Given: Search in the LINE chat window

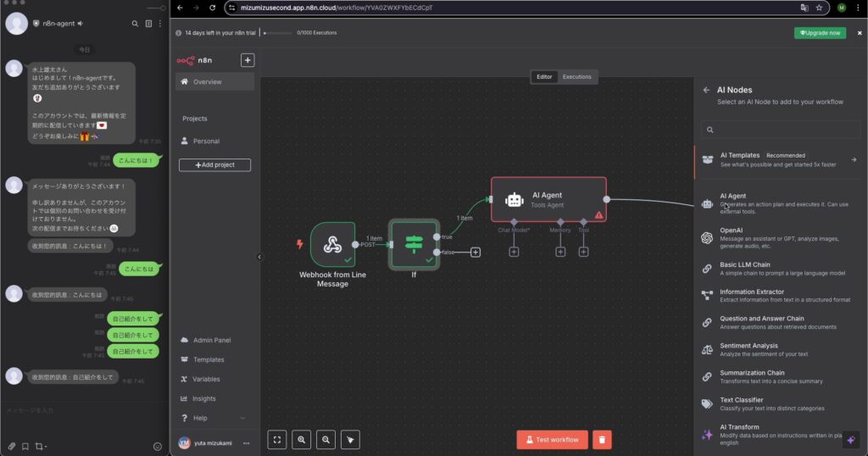Looking at the screenshot, I should click(135, 24).
